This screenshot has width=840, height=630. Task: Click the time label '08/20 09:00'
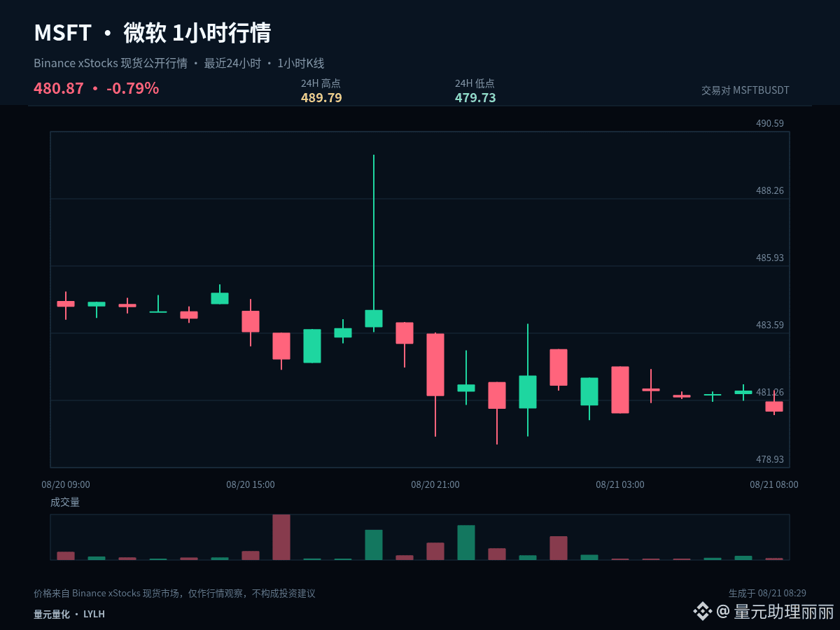[66, 484]
